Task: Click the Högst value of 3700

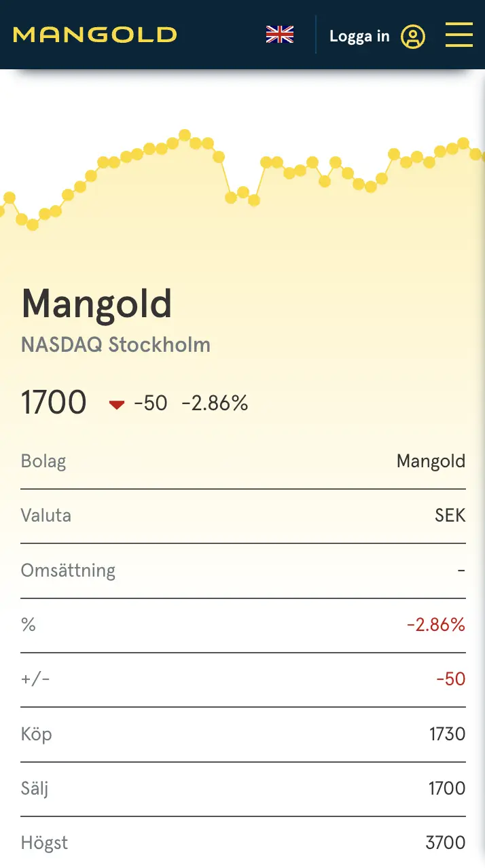Action: (x=445, y=842)
